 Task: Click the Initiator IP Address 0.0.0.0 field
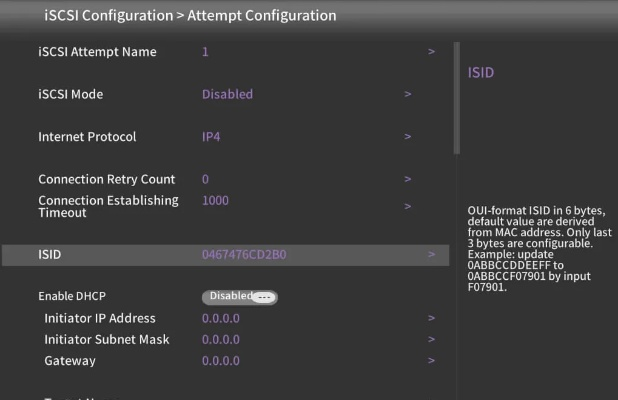coord(221,318)
